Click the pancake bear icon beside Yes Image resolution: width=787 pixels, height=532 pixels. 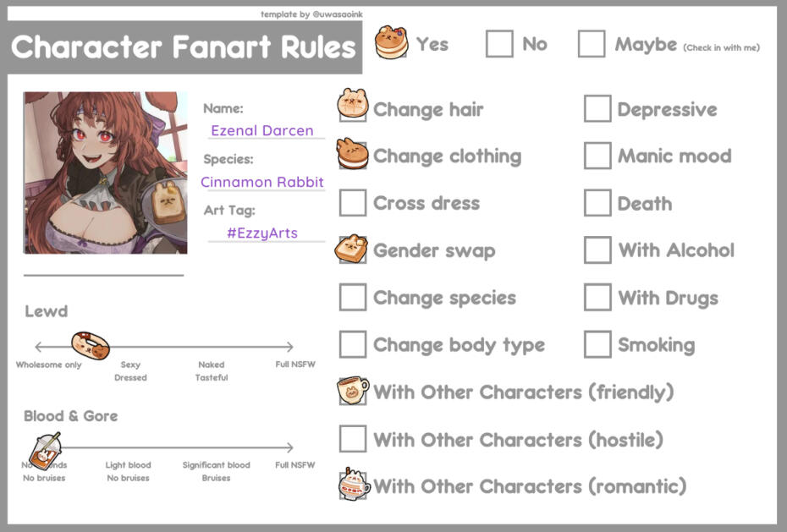point(392,41)
